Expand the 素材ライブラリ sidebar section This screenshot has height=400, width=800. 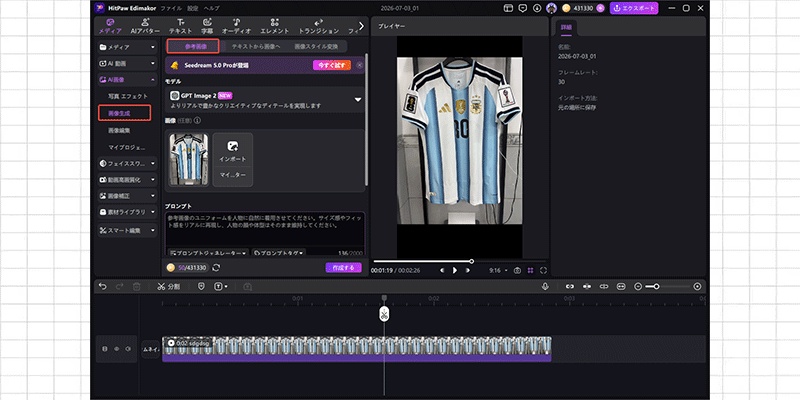[x=127, y=212]
